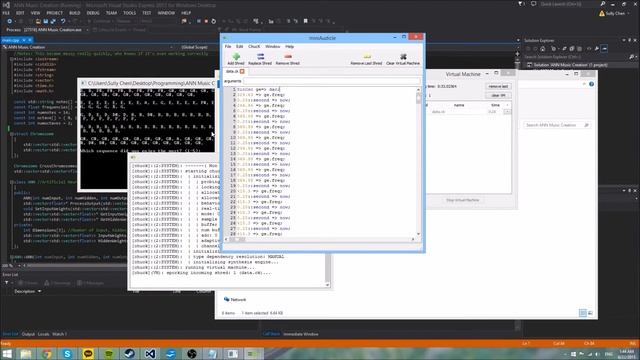The width and height of the screenshot is (640, 360).
Task: Open Visual Studio PROJECT menu
Action: (x=54, y=13)
